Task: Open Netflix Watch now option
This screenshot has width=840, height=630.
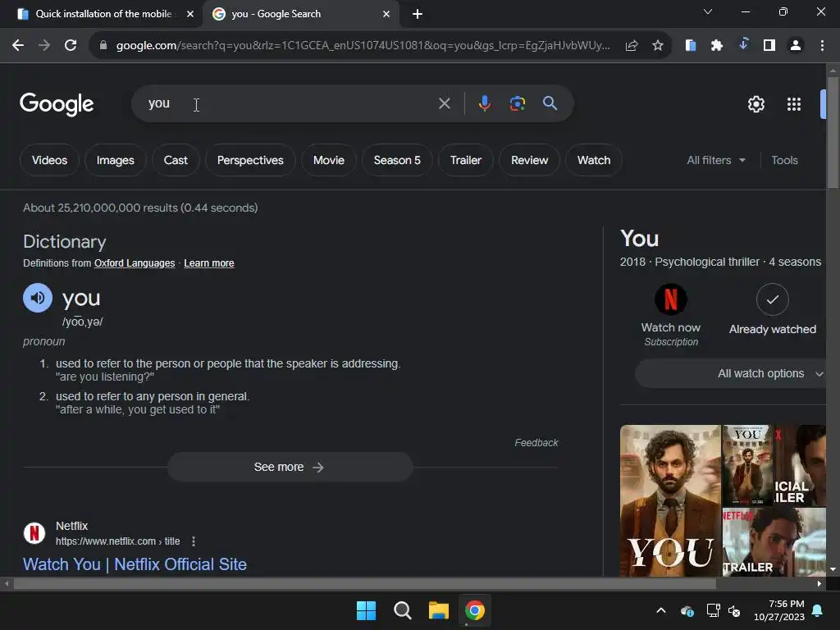Action: pos(671,315)
